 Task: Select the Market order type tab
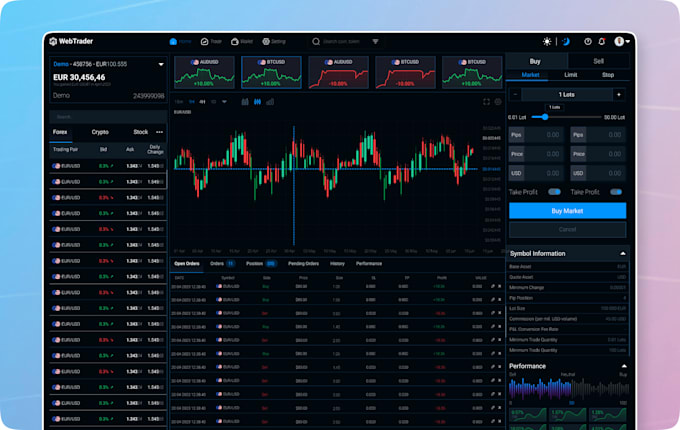[530, 75]
